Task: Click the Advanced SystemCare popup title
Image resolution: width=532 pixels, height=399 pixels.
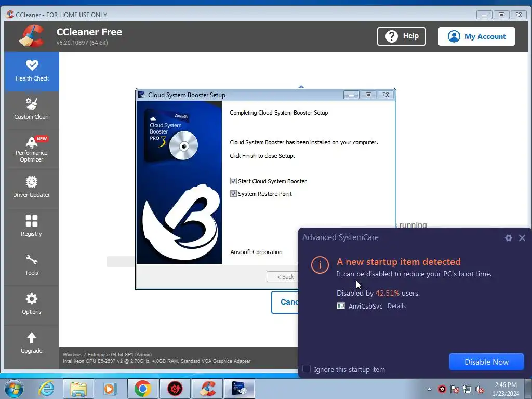Action: tap(341, 237)
